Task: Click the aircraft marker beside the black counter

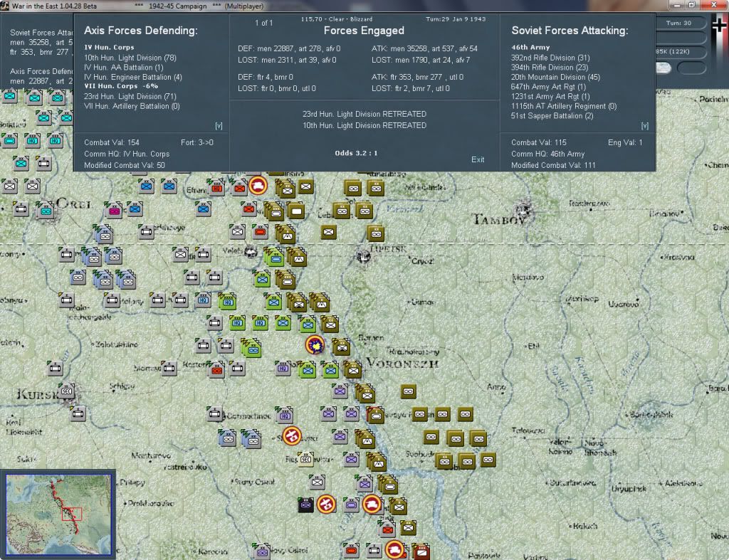Action: (326, 504)
